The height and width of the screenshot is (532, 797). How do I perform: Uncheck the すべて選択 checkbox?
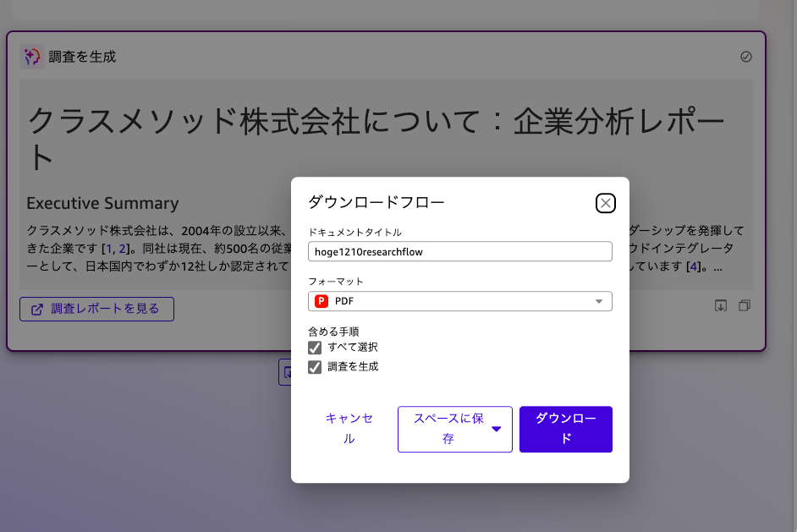pyautogui.click(x=313, y=347)
